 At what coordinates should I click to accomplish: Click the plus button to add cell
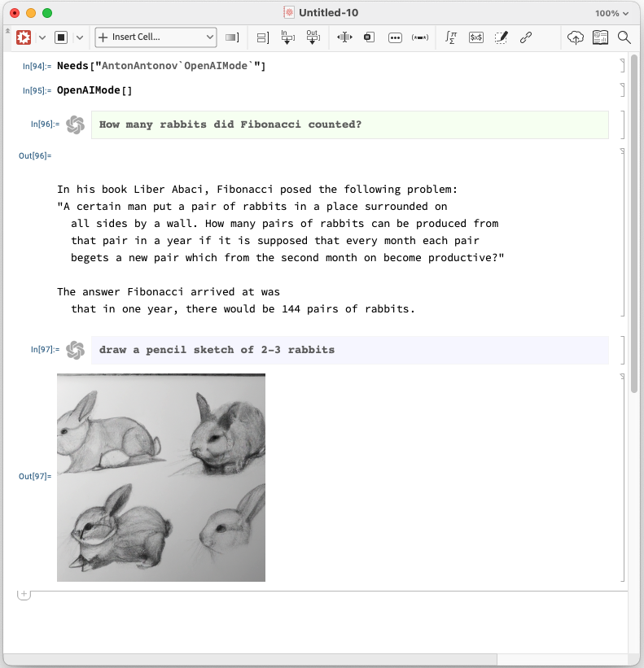tap(24, 595)
